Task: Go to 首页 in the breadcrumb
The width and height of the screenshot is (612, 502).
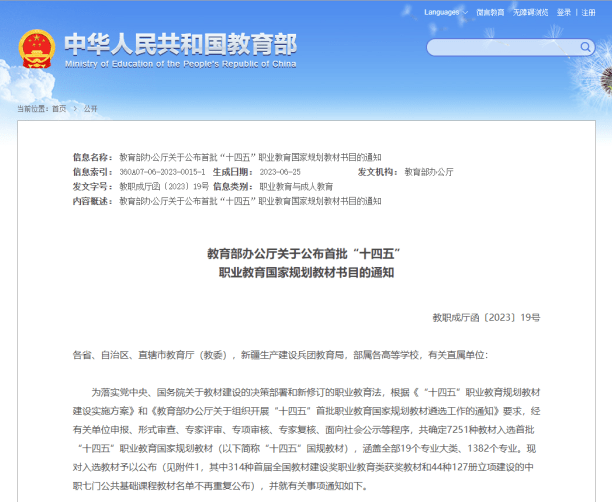Action: (x=59, y=109)
